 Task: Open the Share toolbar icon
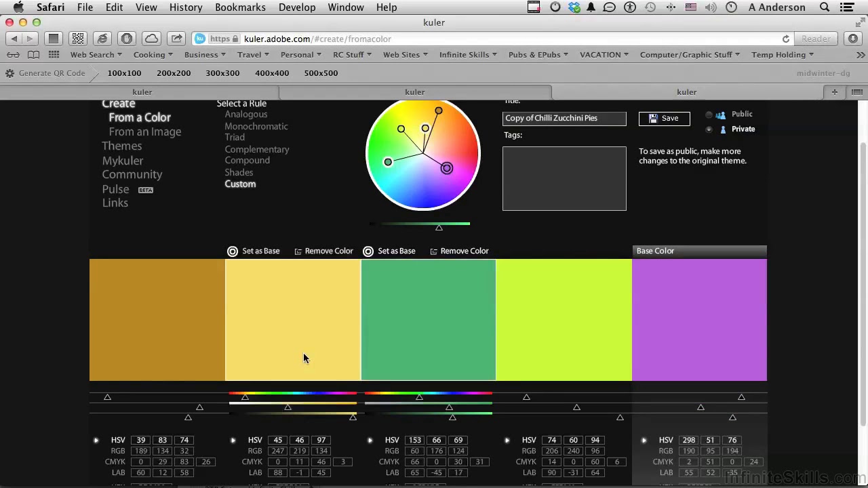point(176,39)
